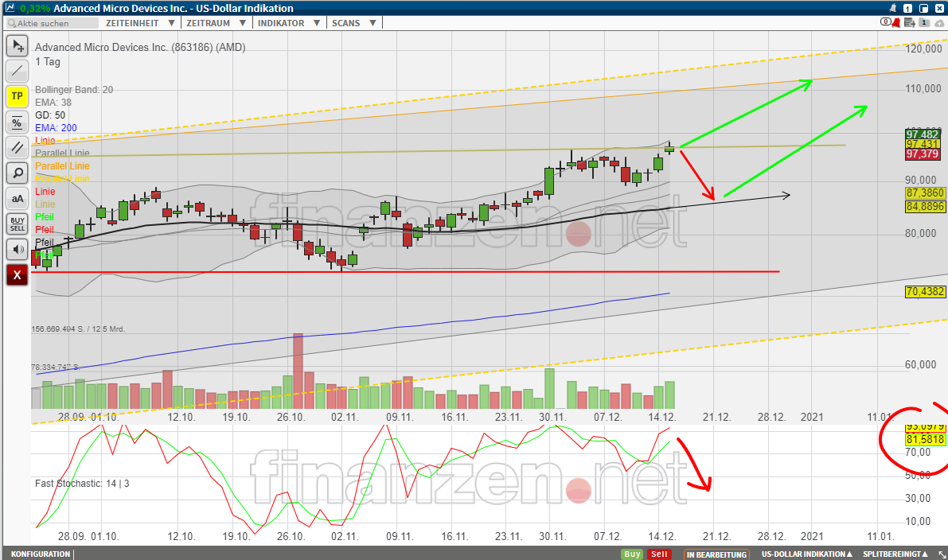Open the ZEITEINHEIT dropdown
The height and width of the screenshot is (560, 948).
pyautogui.click(x=140, y=23)
